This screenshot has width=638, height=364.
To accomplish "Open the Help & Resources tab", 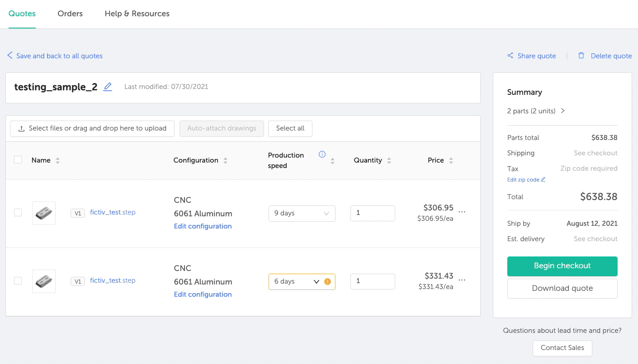I will point(137,14).
